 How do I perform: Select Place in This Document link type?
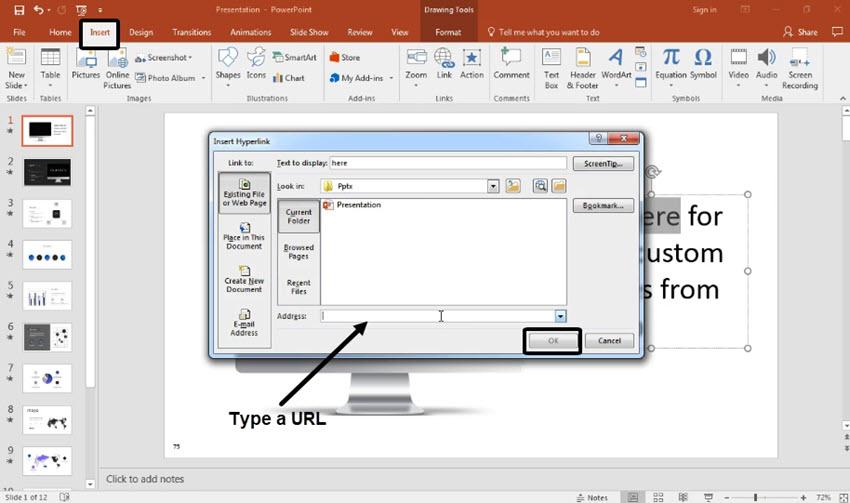pyautogui.click(x=244, y=236)
